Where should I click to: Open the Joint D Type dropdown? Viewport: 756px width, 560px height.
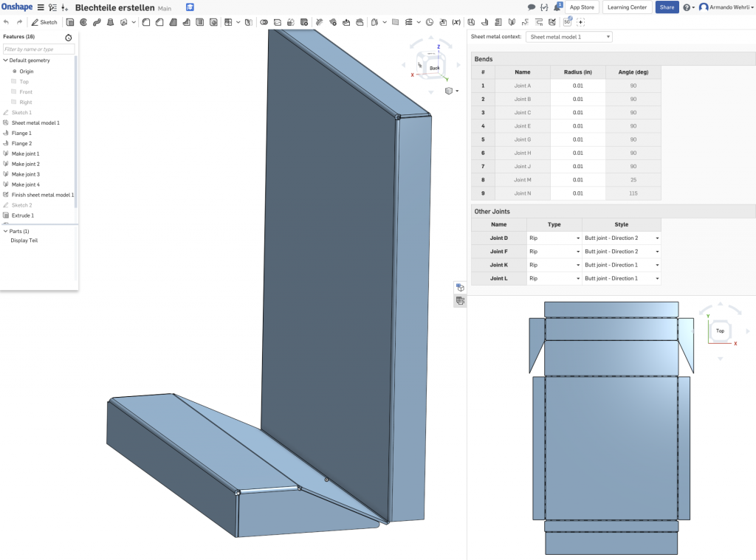pyautogui.click(x=554, y=238)
